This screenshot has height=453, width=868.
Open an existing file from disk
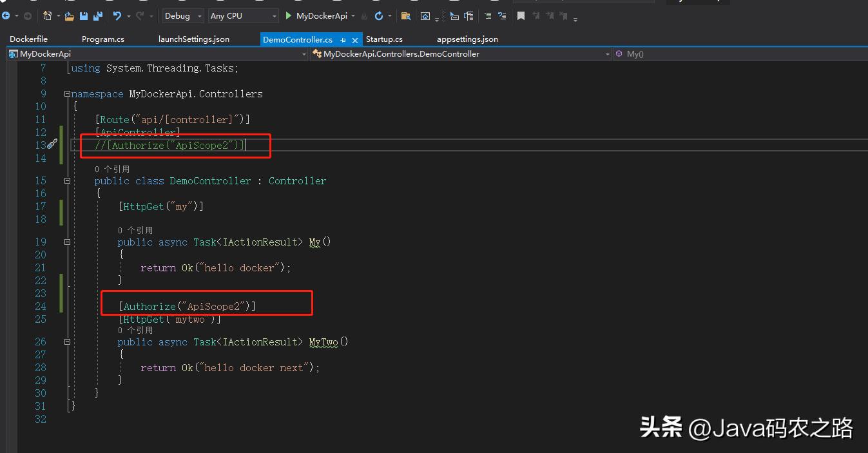69,15
